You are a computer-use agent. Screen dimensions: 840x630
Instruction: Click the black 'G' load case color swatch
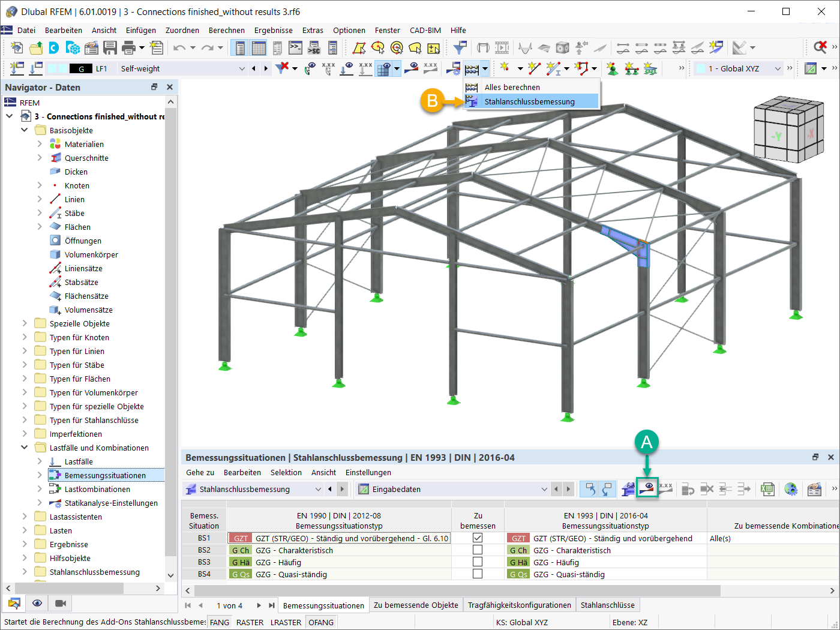[x=81, y=68]
